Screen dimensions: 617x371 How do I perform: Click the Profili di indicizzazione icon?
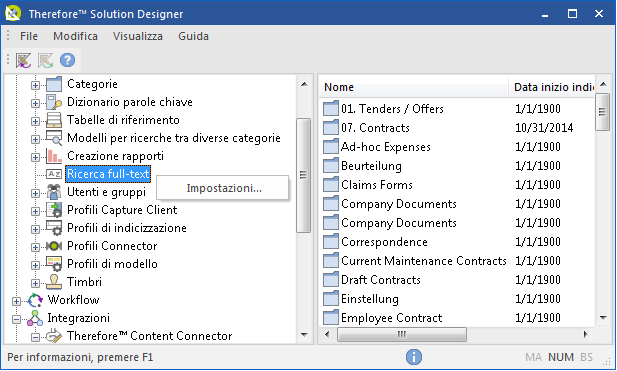[54, 228]
